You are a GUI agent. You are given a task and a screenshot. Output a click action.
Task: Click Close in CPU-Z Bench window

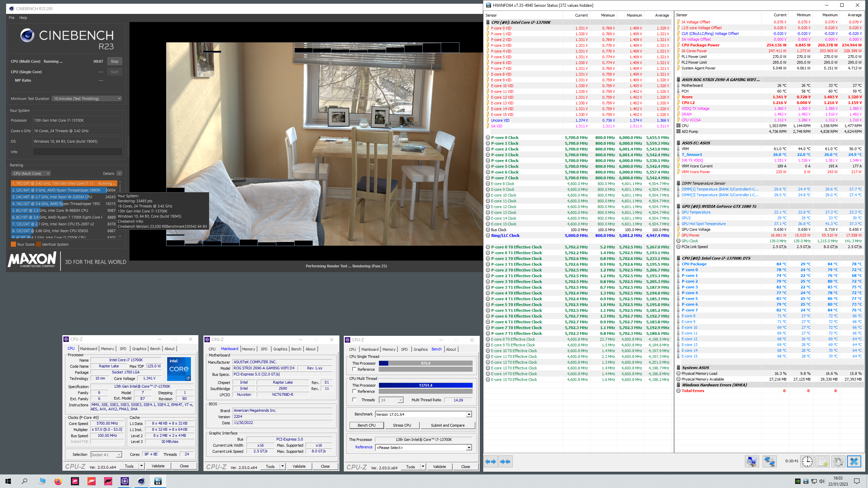466,467
